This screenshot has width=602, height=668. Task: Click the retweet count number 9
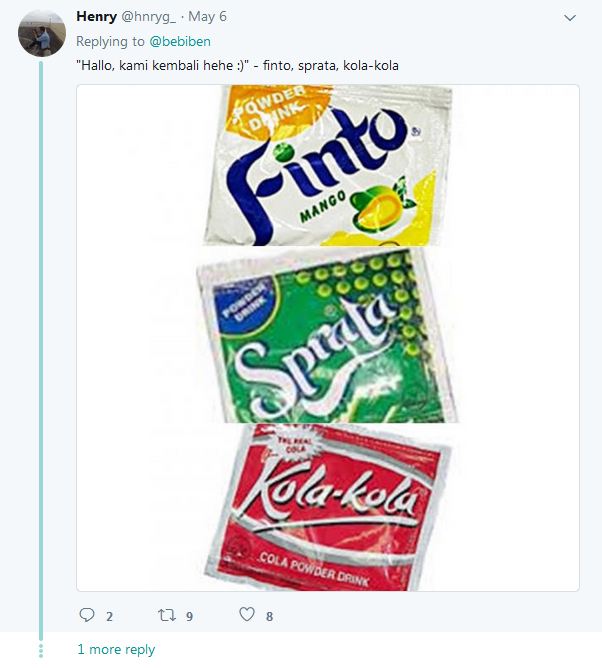189,617
